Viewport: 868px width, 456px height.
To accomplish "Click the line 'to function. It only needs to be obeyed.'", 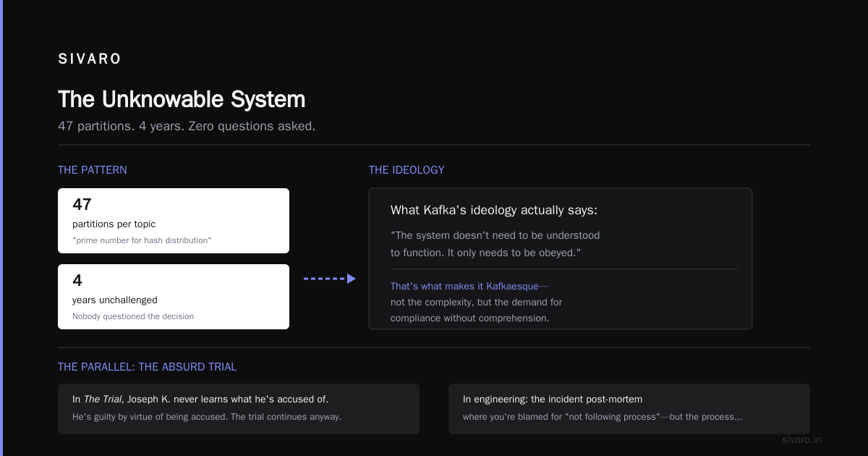I will [486, 253].
